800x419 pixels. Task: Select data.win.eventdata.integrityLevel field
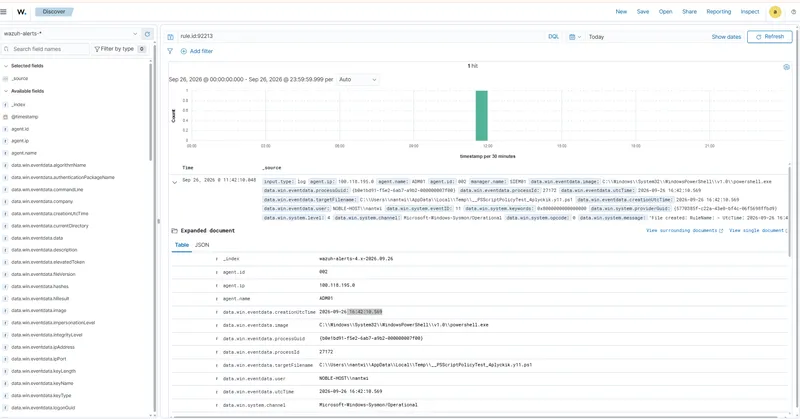(47, 335)
